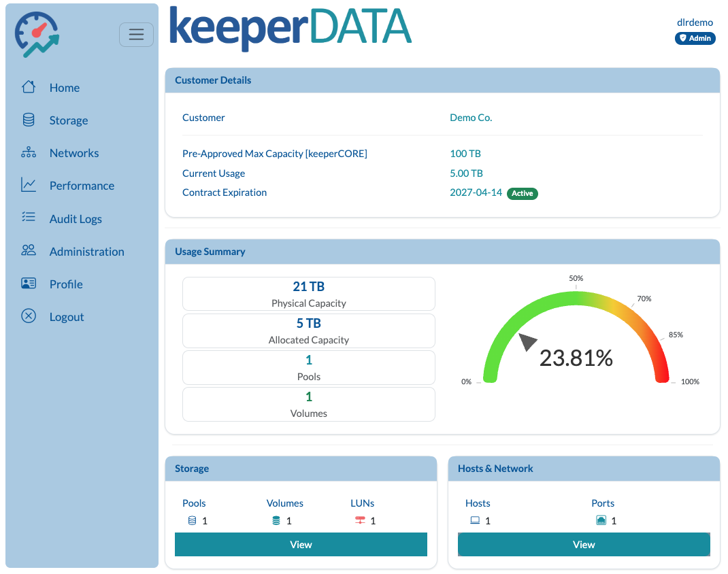The image size is (728, 574).
Task: Click the red LUNs icon
Action: coord(361,520)
